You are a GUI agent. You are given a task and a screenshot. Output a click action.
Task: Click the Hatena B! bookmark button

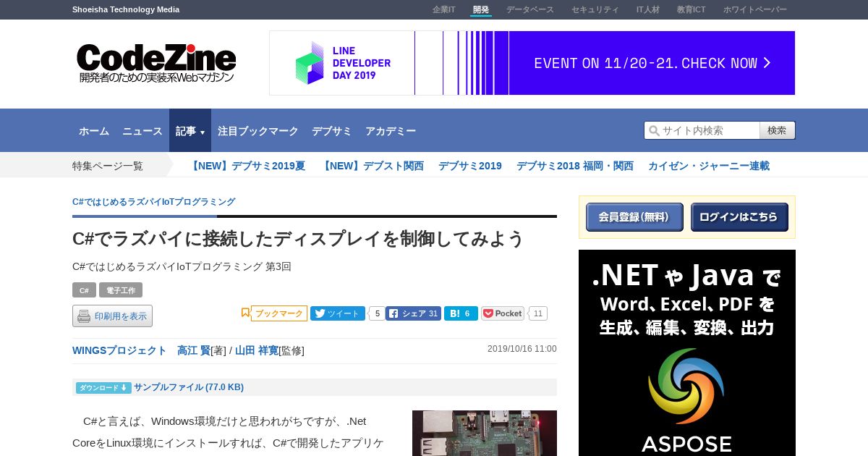coord(461,313)
